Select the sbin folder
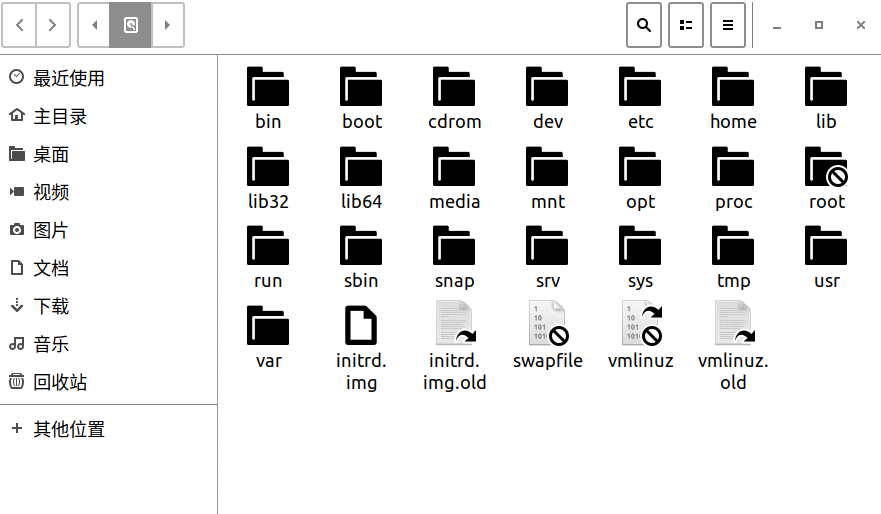This screenshot has width=881, height=514. [x=361, y=257]
